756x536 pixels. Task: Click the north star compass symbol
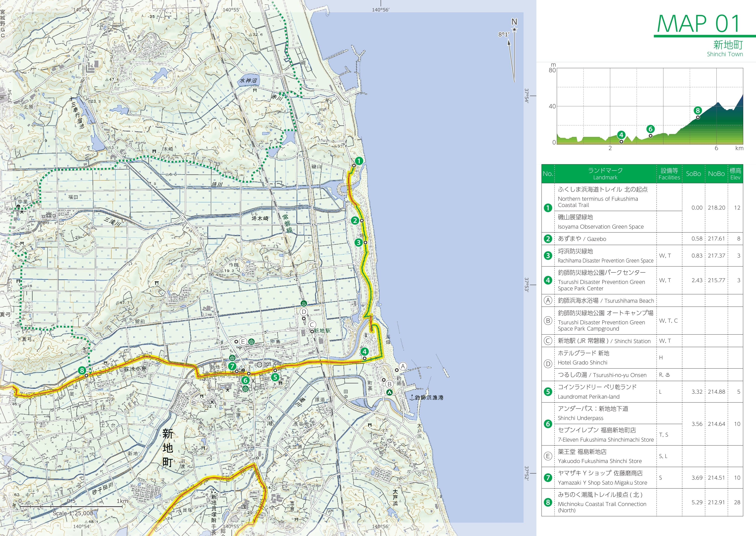pos(514,30)
